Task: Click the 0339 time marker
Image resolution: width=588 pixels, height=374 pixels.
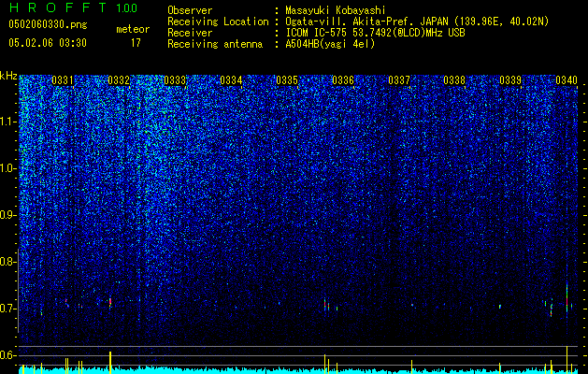Action: click(x=510, y=80)
